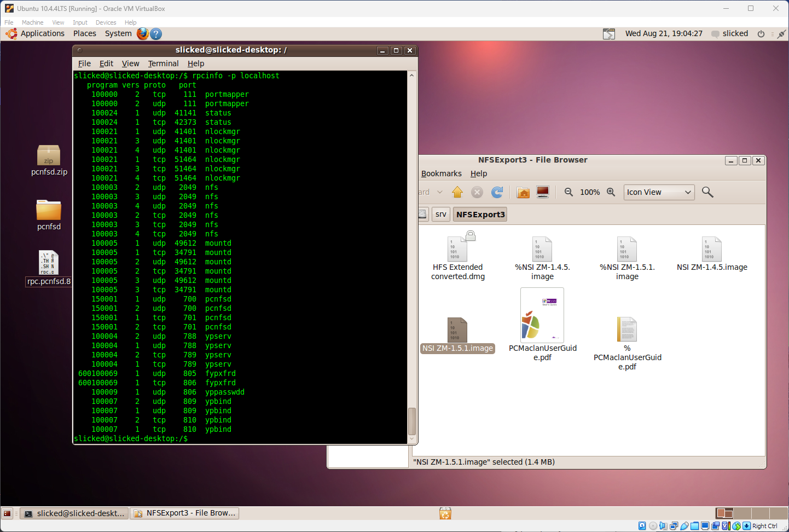789x532 pixels.
Task: Click the Stop loading icon in File Browser
Action: click(x=477, y=192)
